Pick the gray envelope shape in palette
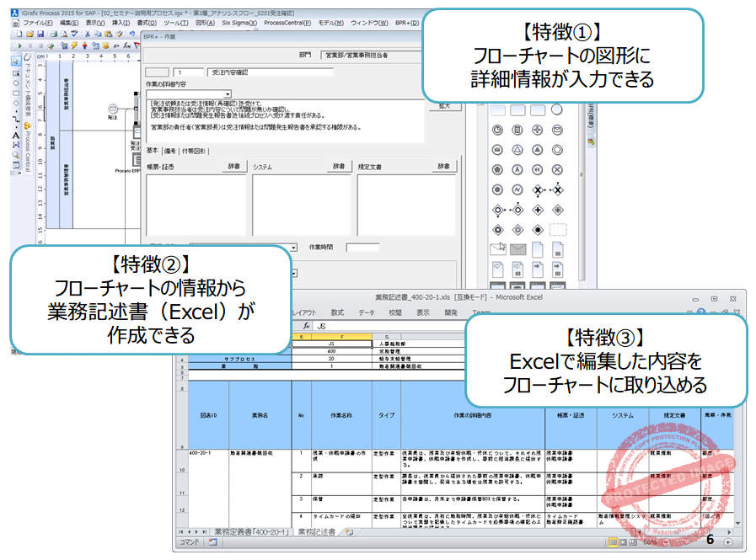 [x=517, y=248]
